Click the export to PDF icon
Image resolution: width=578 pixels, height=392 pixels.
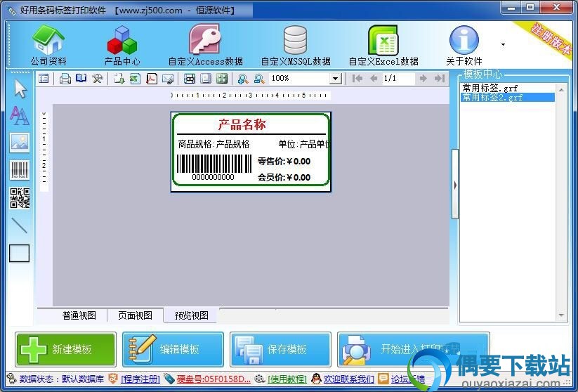[152, 78]
